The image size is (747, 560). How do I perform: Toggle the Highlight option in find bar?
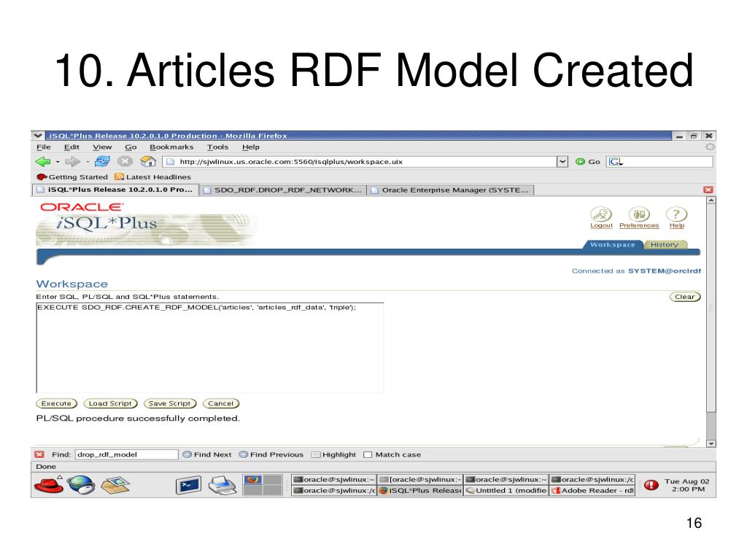click(333, 455)
